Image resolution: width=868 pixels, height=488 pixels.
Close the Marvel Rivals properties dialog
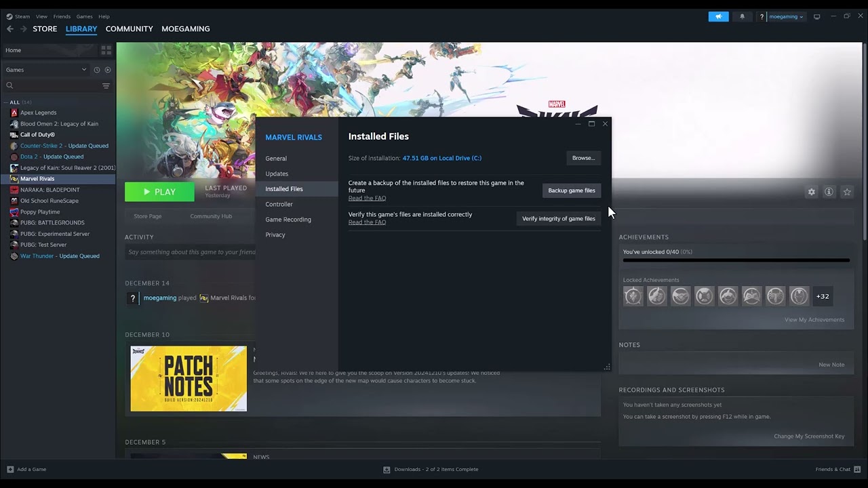pos(605,124)
